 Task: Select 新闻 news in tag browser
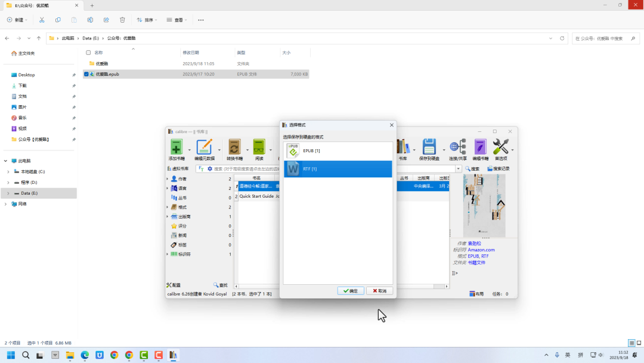[x=182, y=236]
